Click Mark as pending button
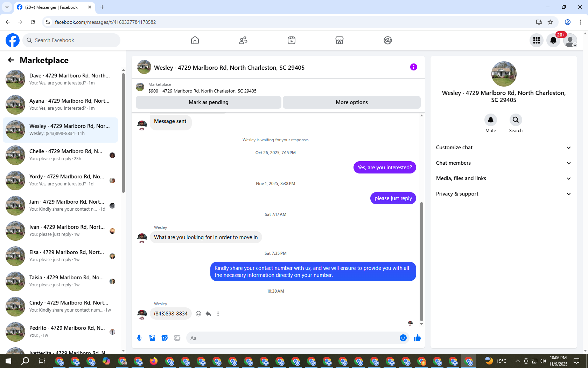Viewport: 588px width, 368px height. 209,102
